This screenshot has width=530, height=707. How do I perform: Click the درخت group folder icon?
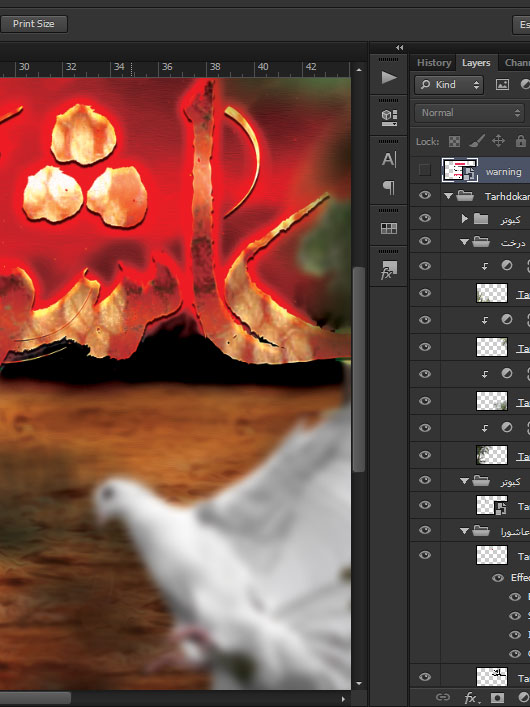pyautogui.click(x=481, y=242)
